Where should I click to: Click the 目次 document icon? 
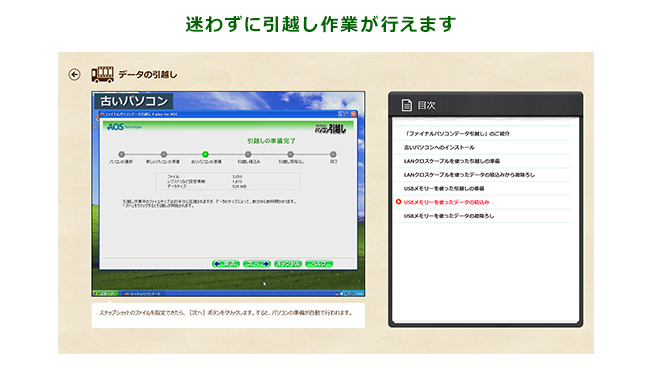pos(407,105)
